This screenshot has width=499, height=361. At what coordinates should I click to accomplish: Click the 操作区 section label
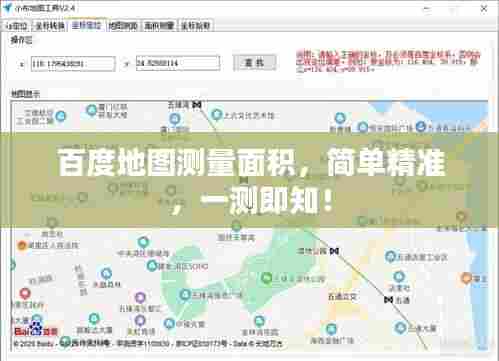[21, 40]
